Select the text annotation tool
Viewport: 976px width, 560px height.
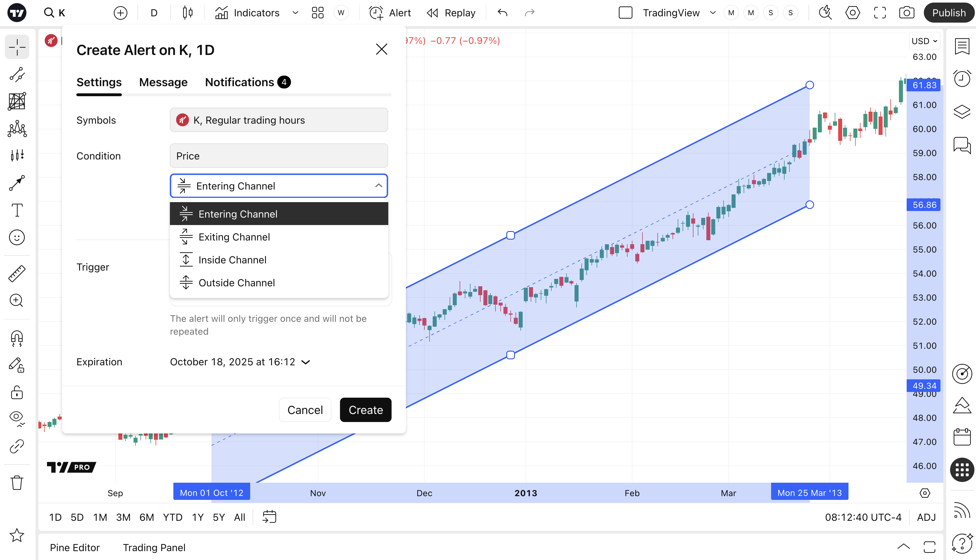pyautogui.click(x=17, y=210)
